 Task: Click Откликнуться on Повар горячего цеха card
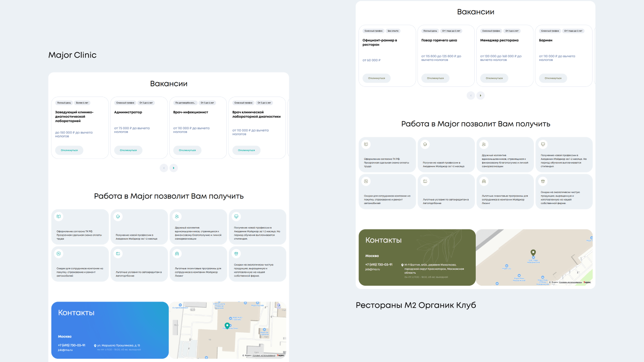435,78
